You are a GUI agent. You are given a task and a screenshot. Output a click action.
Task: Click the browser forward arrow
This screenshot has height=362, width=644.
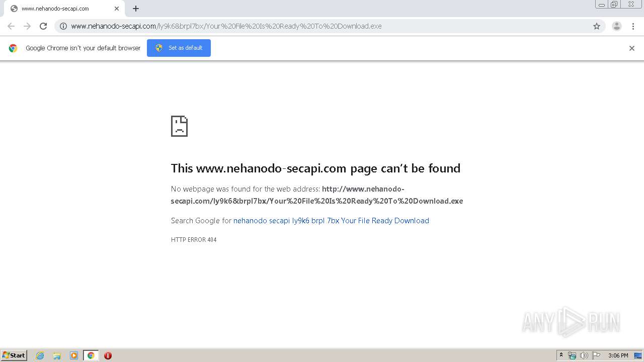27,26
